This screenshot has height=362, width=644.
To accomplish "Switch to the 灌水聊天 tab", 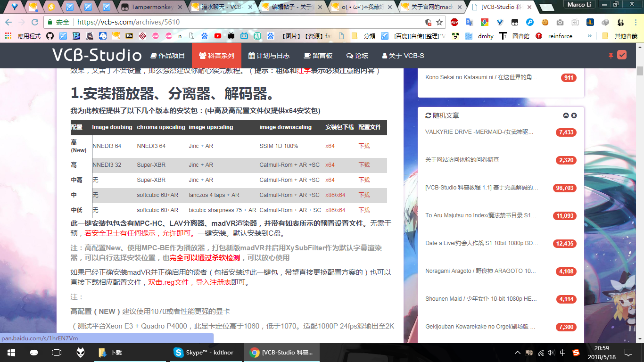I will point(223,7).
